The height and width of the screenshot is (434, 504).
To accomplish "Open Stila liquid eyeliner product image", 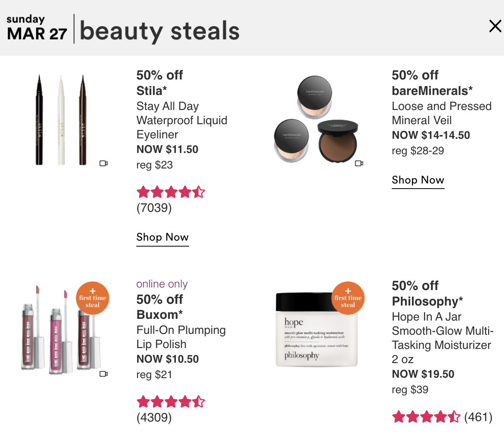I will (x=61, y=119).
